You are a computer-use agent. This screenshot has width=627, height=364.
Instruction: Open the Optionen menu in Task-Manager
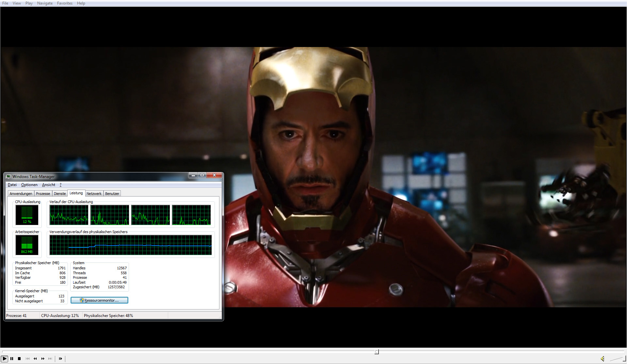point(29,185)
